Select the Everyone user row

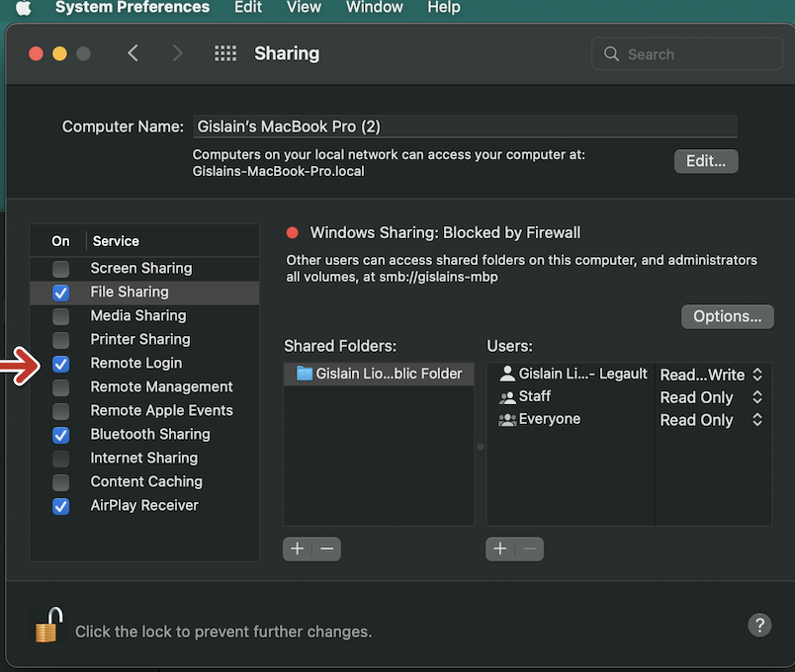[571, 420]
